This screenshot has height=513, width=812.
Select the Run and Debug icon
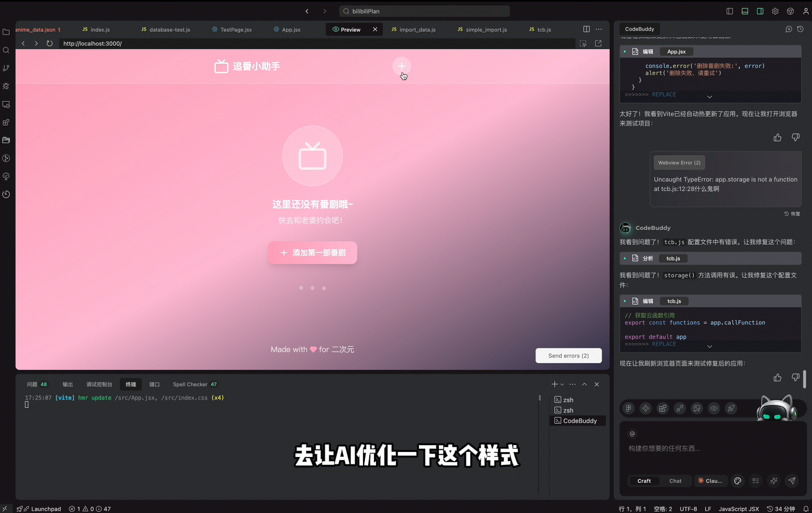coord(6,86)
